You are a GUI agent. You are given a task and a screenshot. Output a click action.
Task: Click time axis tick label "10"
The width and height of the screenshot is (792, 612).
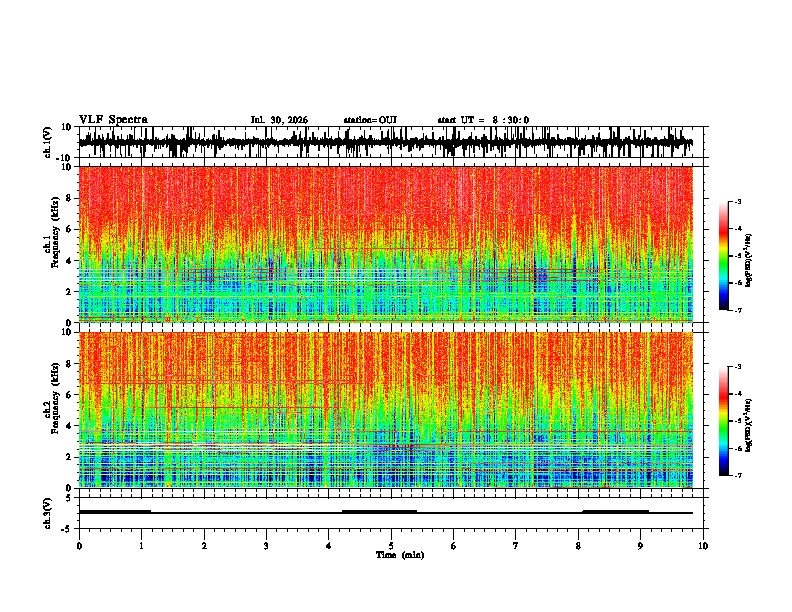[703, 546]
